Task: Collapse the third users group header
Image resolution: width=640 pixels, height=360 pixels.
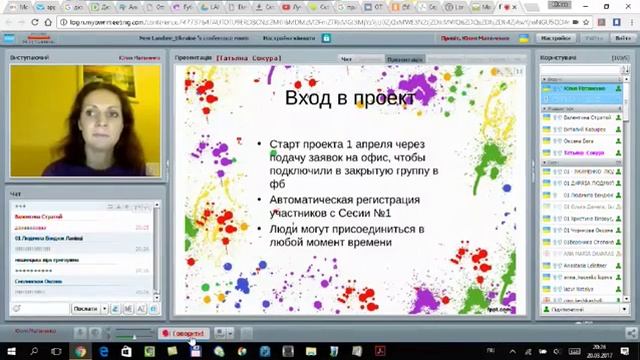Action: pos(582,162)
